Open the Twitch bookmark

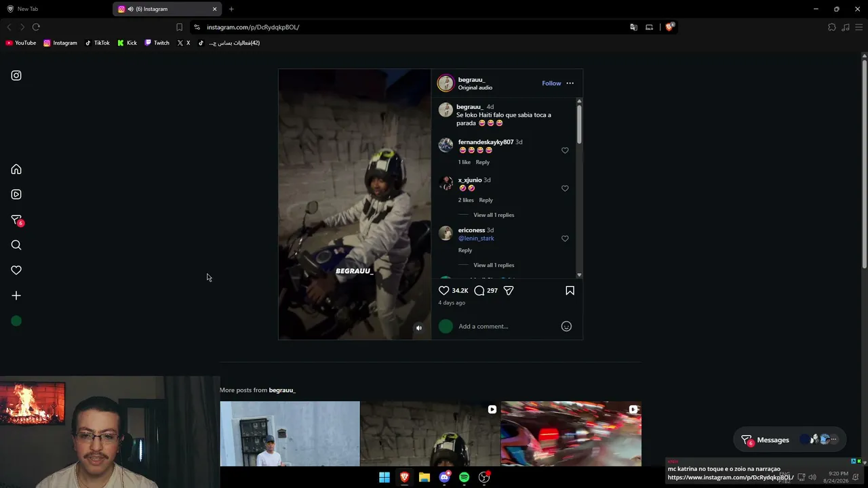coord(157,43)
